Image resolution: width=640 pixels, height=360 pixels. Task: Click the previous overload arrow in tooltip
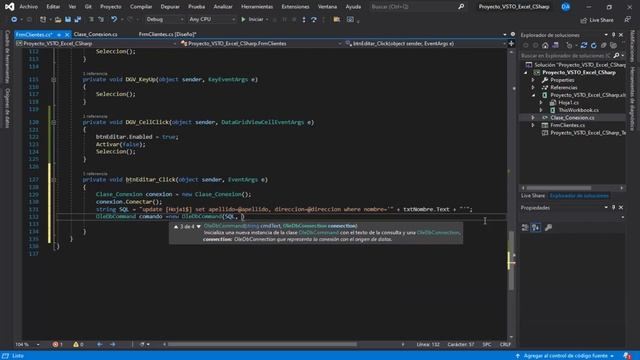click(x=176, y=227)
